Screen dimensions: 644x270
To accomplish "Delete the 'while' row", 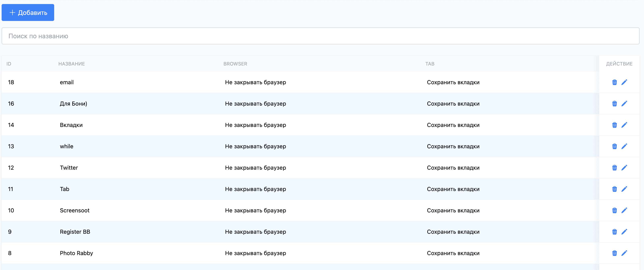I will 614,146.
